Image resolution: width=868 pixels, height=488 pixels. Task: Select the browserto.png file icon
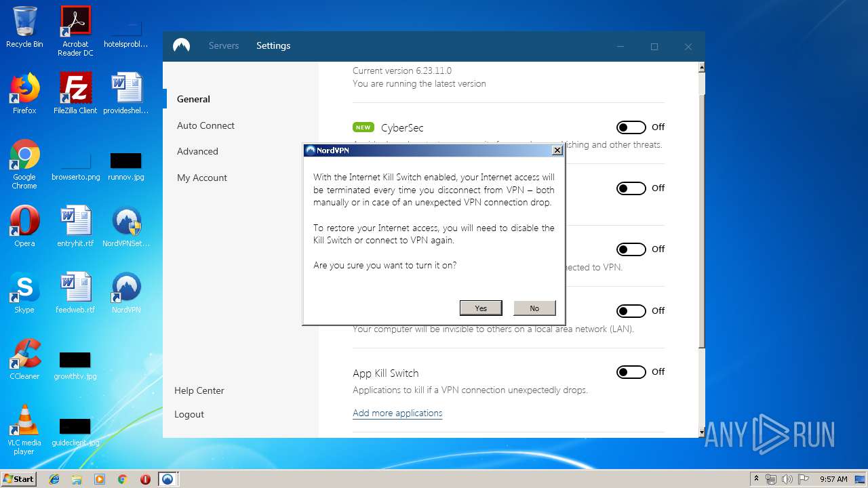coord(75,166)
